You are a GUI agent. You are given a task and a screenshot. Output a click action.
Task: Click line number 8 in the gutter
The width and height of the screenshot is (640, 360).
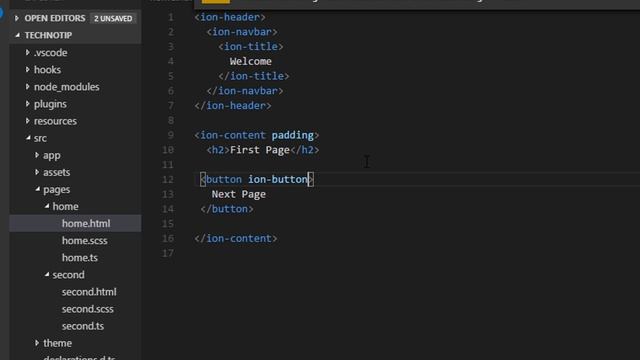pyautogui.click(x=171, y=120)
